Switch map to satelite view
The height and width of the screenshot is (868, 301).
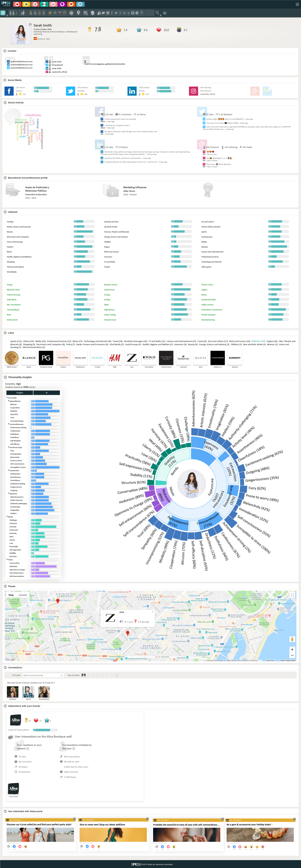(23, 595)
